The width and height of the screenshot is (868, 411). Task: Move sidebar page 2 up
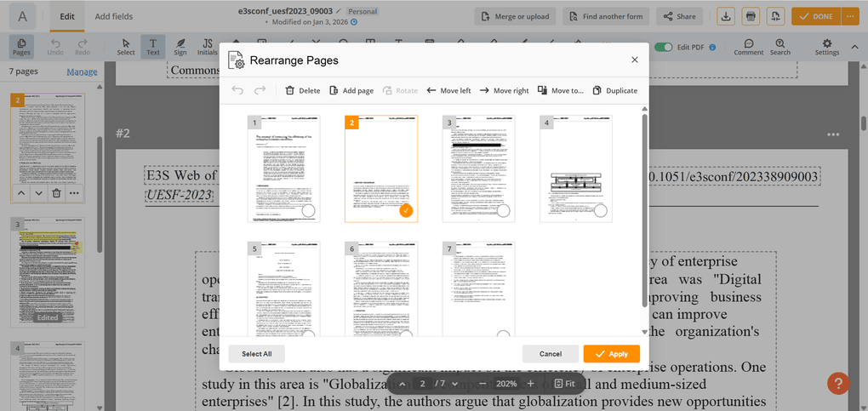click(20, 193)
